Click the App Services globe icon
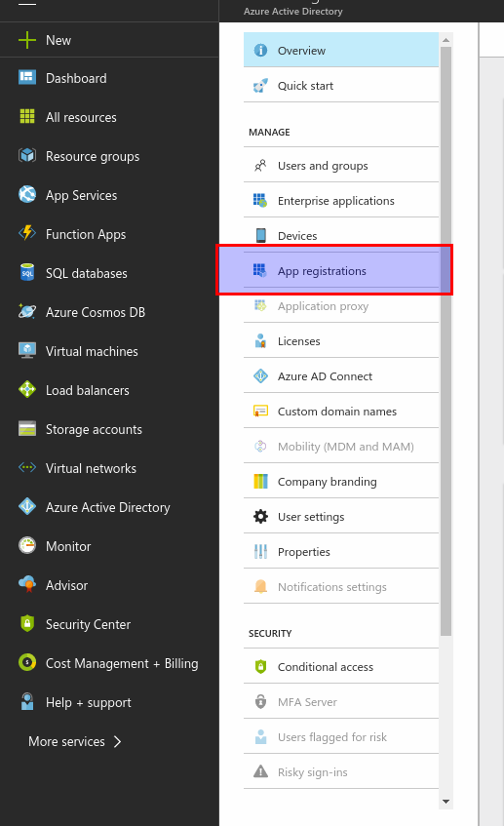 pyautogui.click(x=27, y=194)
